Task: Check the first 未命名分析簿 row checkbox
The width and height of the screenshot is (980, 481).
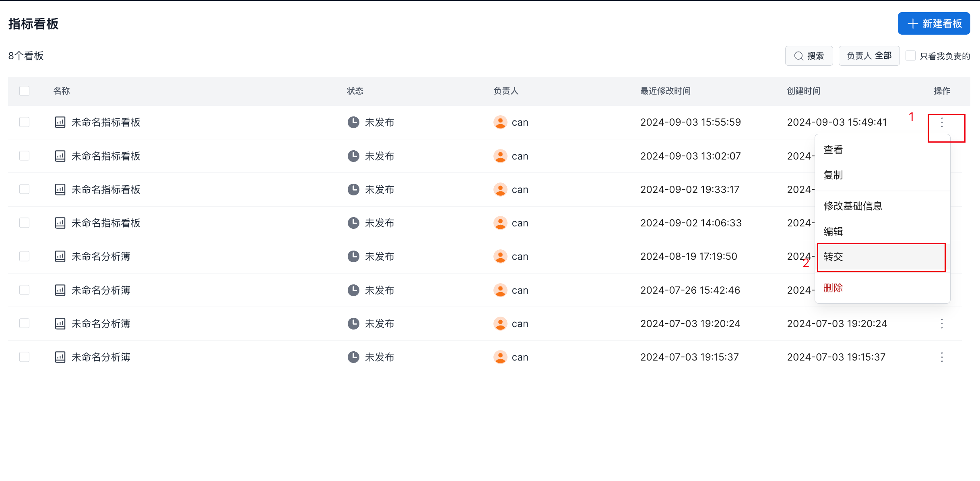Action: (x=25, y=257)
